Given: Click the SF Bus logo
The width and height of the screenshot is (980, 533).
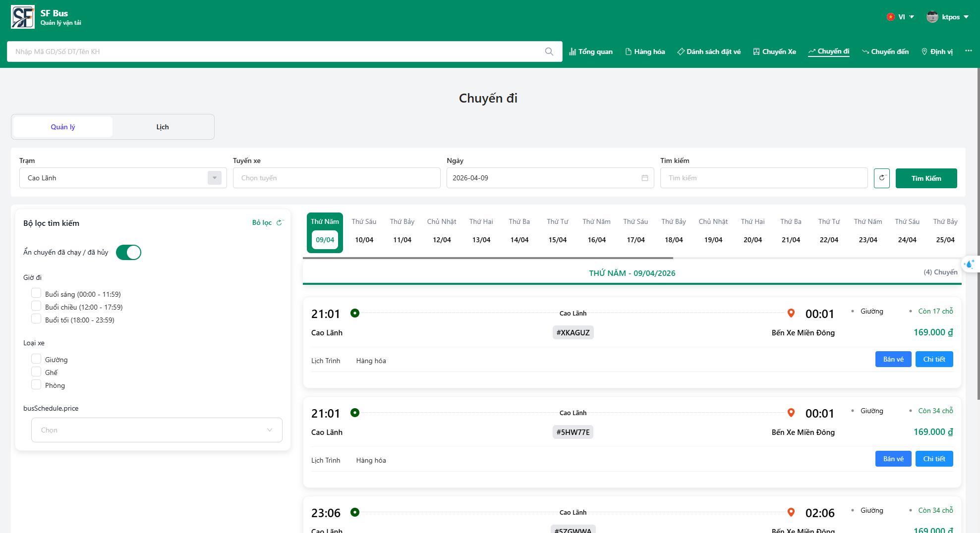Looking at the screenshot, I should pyautogui.click(x=23, y=17).
